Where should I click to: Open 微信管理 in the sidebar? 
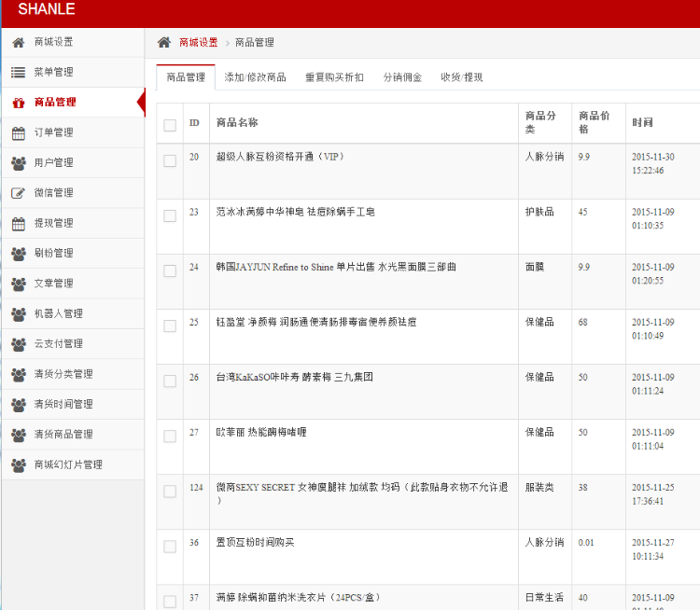point(73,193)
